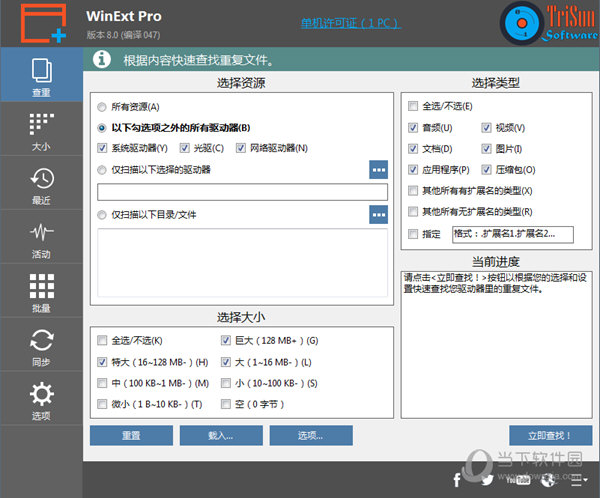Viewport: 600px width, 498px height.
Task: Uncheck the 应用程序(P) type checkbox
Action: coord(413,170)
